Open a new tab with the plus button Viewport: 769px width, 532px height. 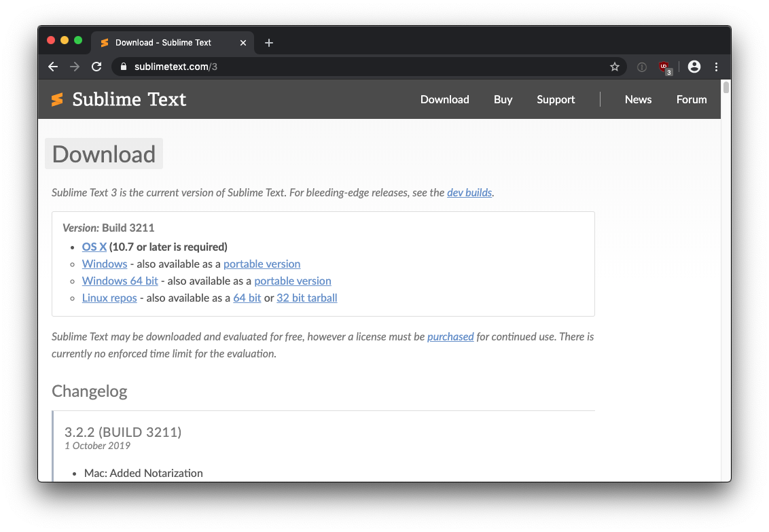[x=269, y=43]
